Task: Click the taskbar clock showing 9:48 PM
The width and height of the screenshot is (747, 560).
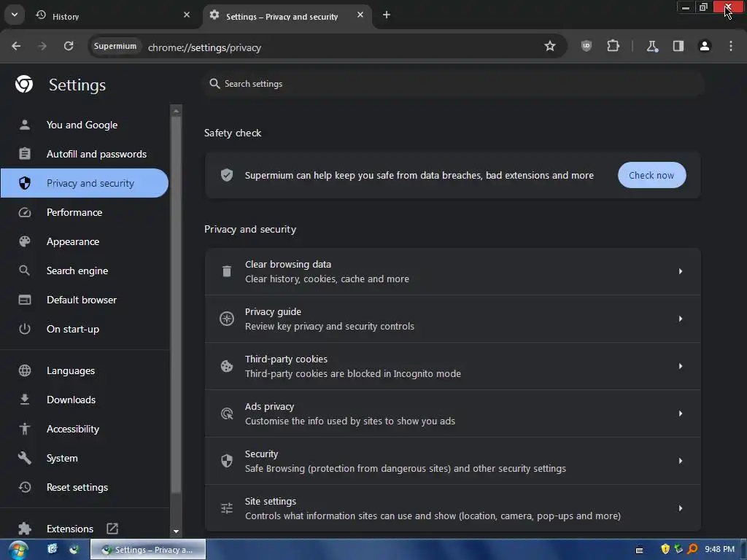Action: 719,549
